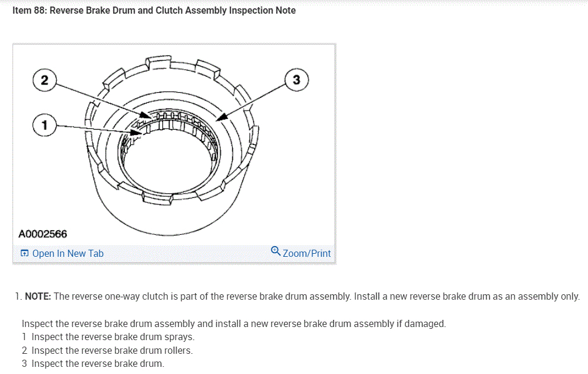Click the Zoom/Print magnifier icon
The height and width of the screenshot is (374, 588).
276,251
